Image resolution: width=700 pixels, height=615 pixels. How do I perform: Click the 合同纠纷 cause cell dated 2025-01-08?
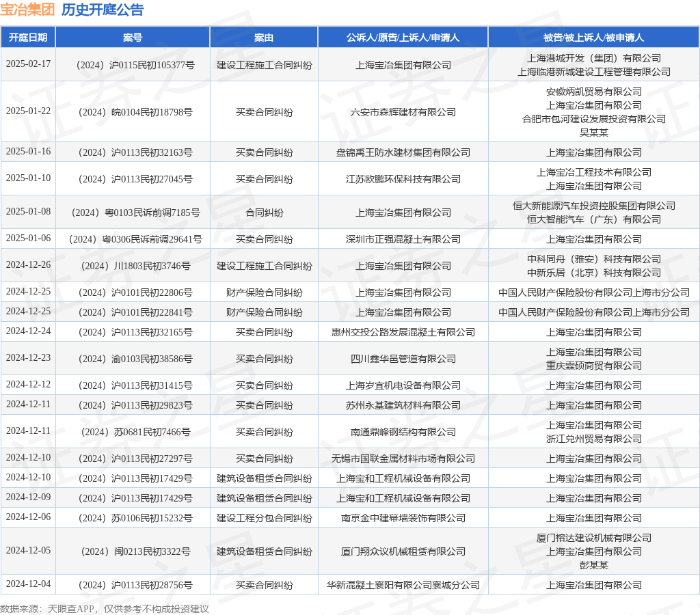(x=265, y=213)
